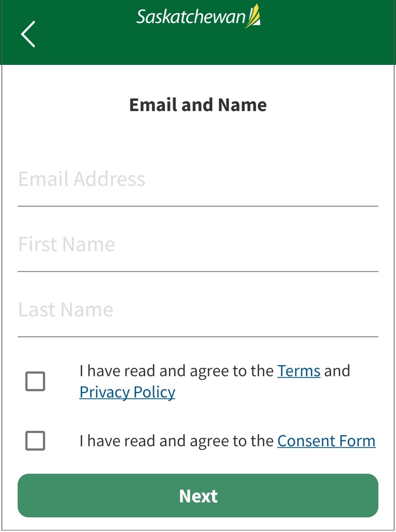The width and height of the screenshot is (396, 532).
Task: Tick the Consent Form agreement checkbox
Action: pos(35,441)
